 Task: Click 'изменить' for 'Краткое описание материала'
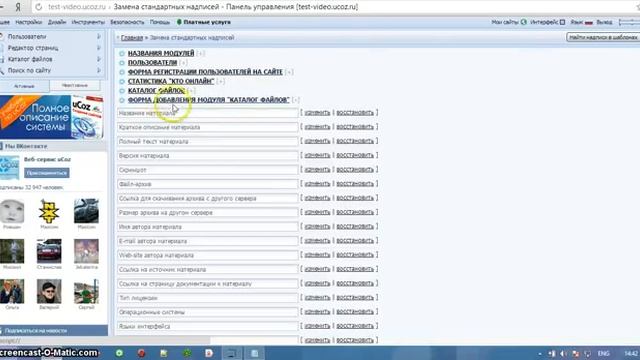(x=317, y=127)
